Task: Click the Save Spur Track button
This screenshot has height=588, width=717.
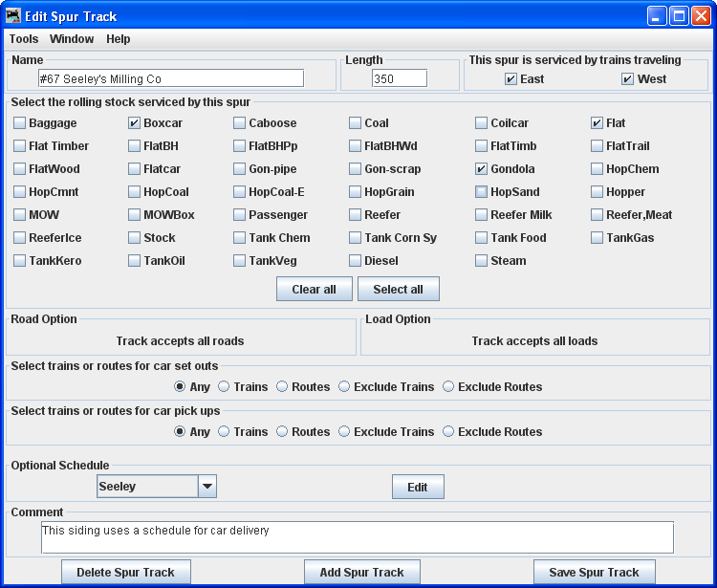Action: 594,573
